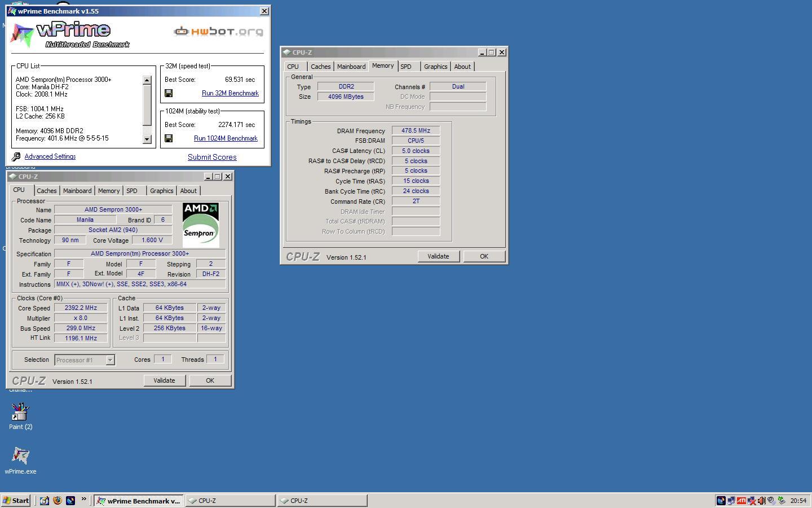Click the Memory Size value 4096 MBytes
Image resolution: width=812 pixels, height=508 pixels.
pos(346,97)
